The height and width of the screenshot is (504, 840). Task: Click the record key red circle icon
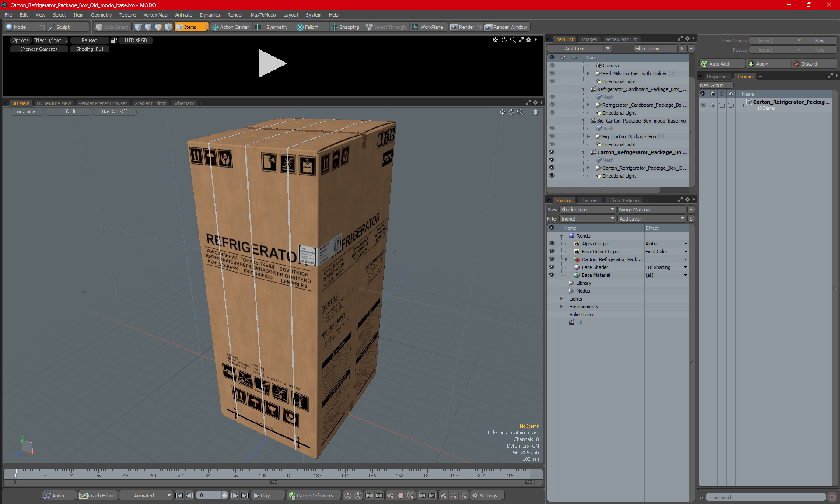pyautogui.click(x=400, y=496)
